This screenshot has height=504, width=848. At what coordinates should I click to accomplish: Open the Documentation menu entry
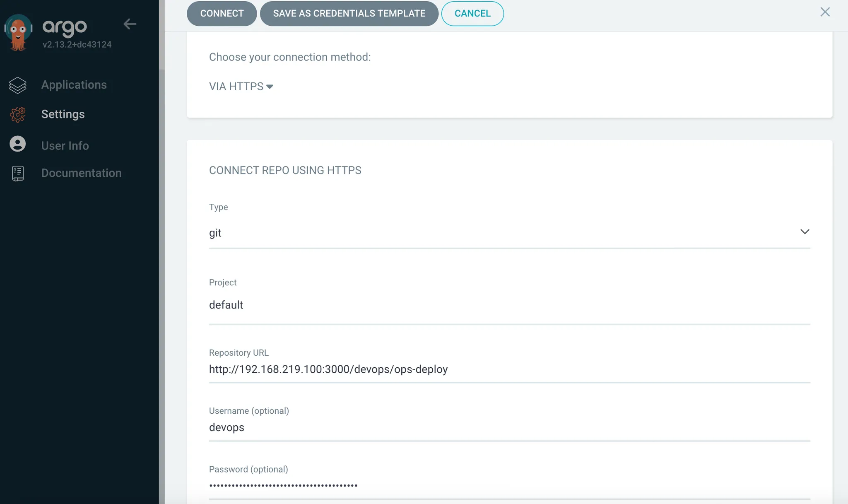click(81, 173)
